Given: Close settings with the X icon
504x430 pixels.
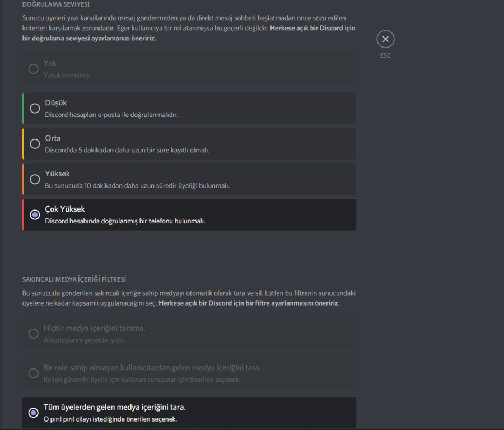Looking at the screenshot, I should click(x=385, y=39).
